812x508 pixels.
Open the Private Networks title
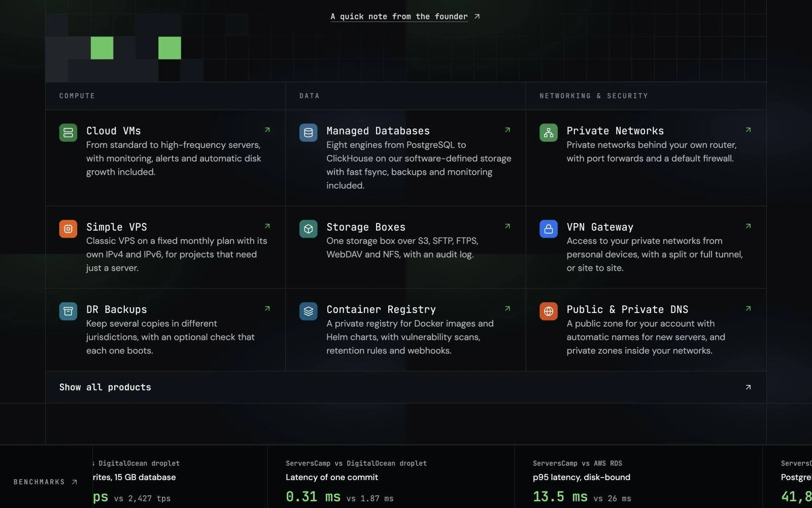pyautogui.click(x=615, y=131)
